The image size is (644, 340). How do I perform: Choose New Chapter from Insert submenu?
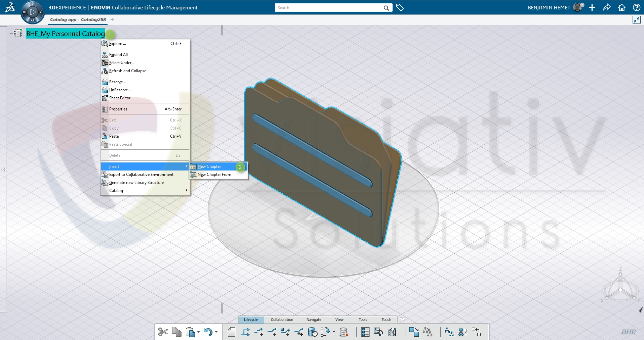pos(218,166)
